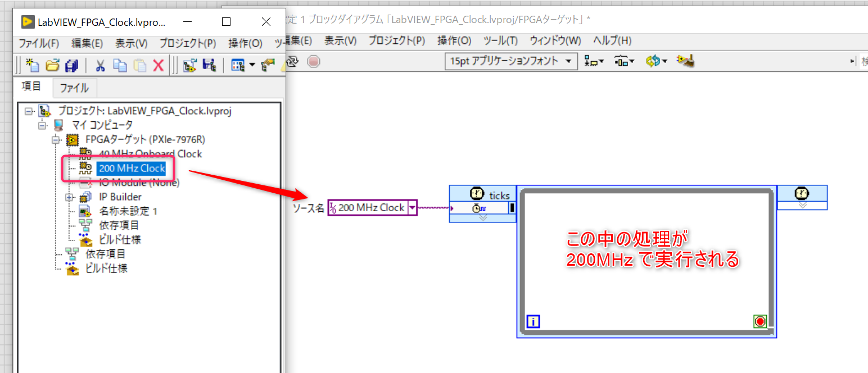This screenshot has width=868, height=373.
Task: Open the 200 MHz Clock ring constant dropdown arrow
Action: click(x=413, y=208)
